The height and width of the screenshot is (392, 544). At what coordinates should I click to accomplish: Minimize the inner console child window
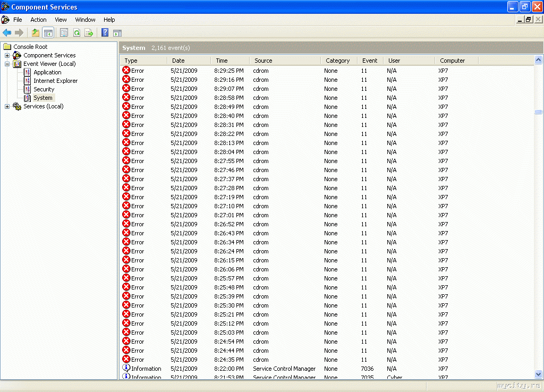pyautogui.click(x=520, y=20)
